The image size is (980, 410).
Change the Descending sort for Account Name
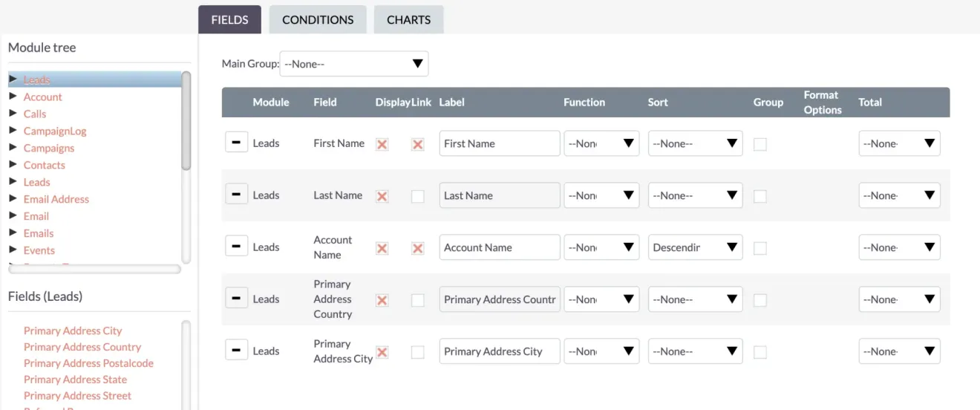(x=695, y=247)
